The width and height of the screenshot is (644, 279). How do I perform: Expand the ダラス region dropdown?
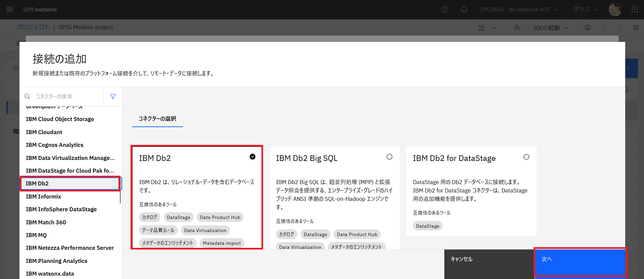(585, 9)
